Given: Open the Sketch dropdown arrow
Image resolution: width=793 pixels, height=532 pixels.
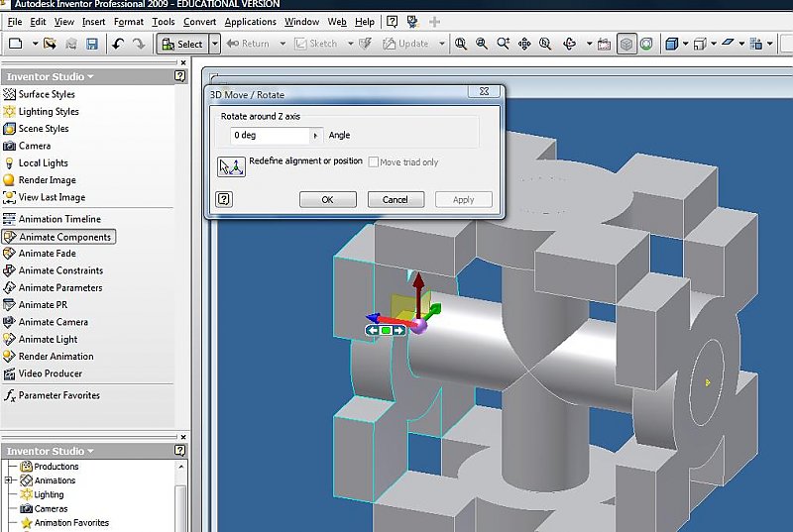Looking at the screenshot, I should click(350, 44).
